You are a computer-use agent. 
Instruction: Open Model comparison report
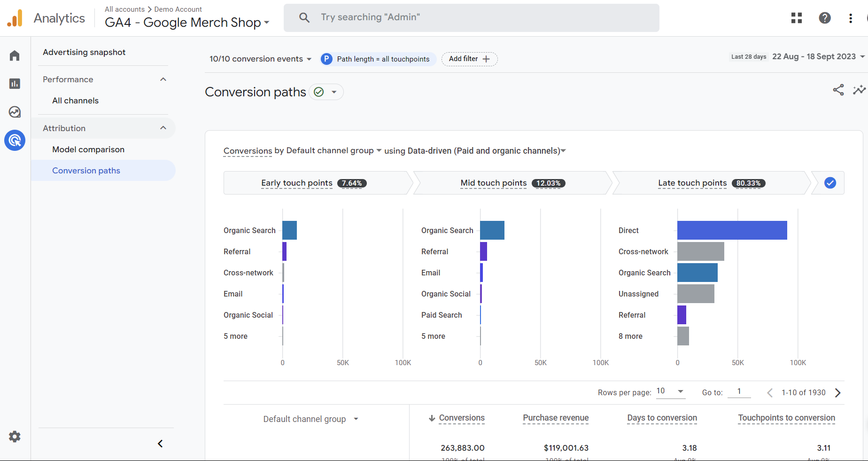(x=88, y=149)
